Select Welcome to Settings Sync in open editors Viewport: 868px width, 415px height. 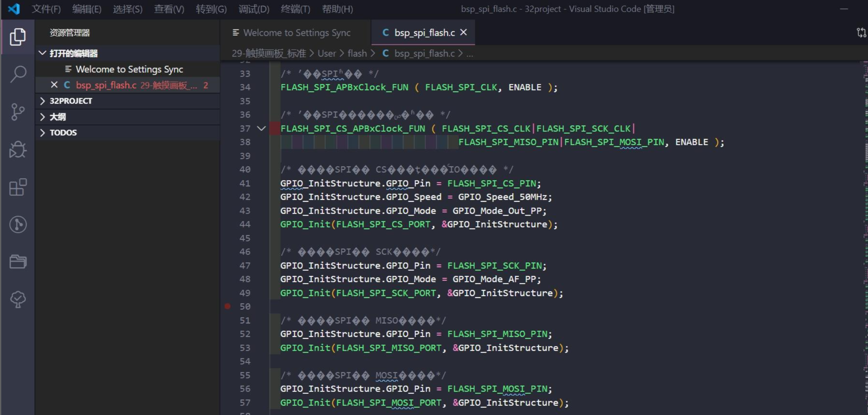pyautogui.click(x=128, y=69)
